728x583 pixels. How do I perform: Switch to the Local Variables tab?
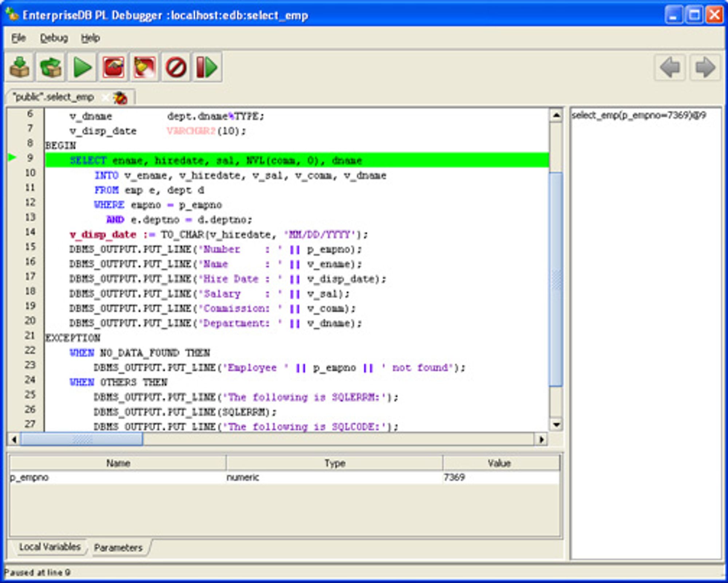(50, 547)
